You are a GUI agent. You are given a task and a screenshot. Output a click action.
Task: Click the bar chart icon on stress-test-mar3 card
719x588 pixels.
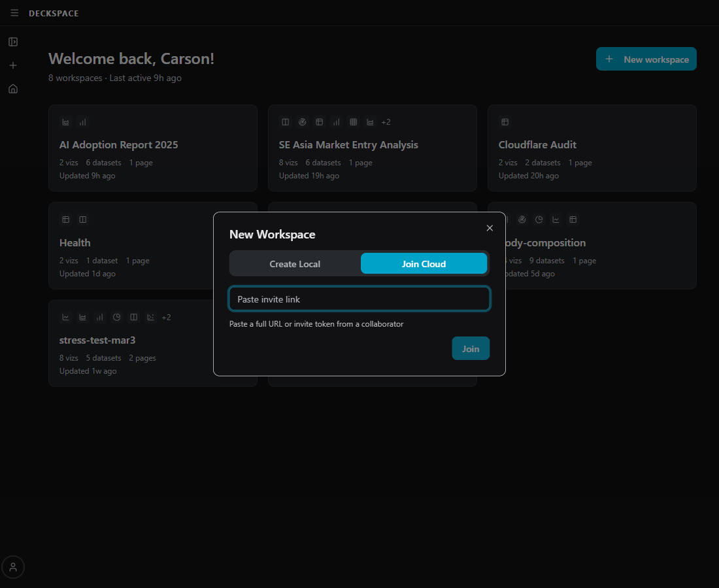[99, 317]
